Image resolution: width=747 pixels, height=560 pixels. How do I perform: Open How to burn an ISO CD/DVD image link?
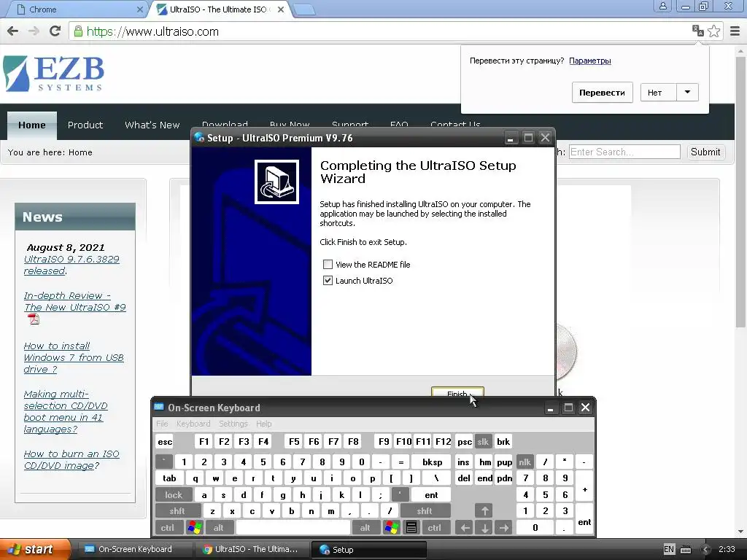point(71,459)
